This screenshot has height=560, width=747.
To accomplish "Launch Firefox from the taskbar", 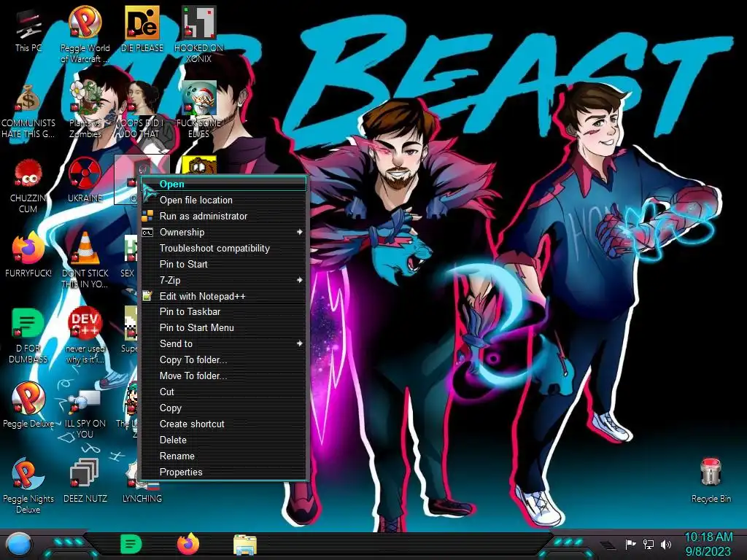I will [x=188, y=544].
